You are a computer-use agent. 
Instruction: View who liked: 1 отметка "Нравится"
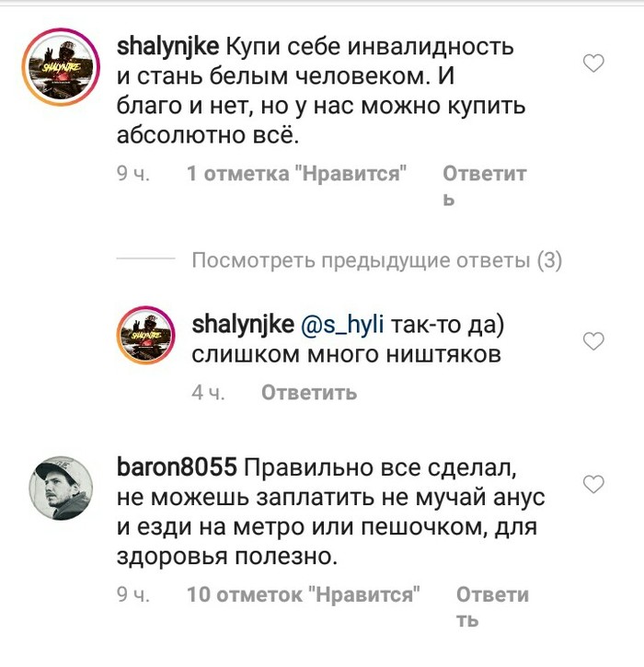coord(297,174)
